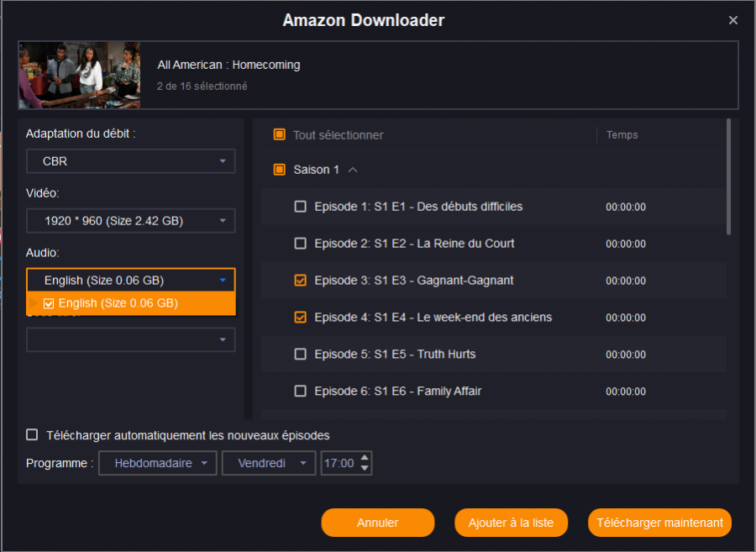Screen dimensions: 756x552
Task: Increase schedule time with up arrow
Action: [x=365, y=458]
